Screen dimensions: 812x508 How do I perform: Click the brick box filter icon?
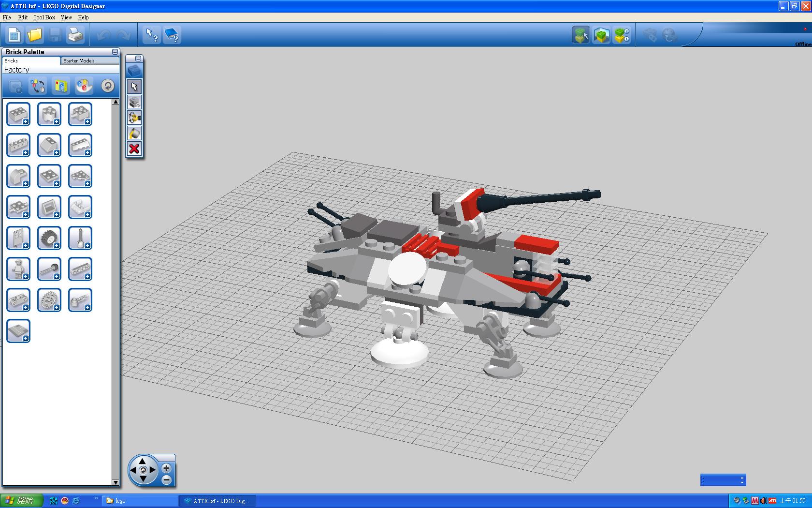pos(61,86)
